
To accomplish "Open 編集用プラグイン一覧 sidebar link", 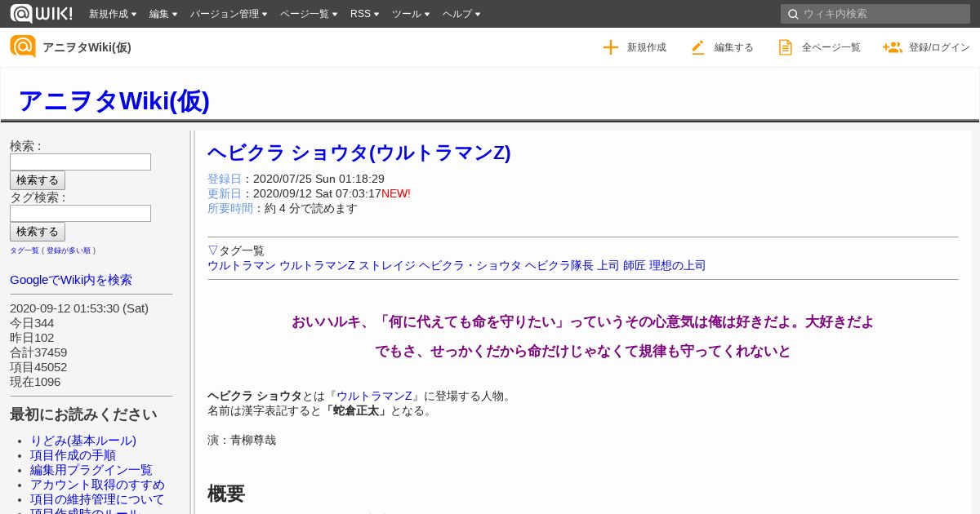I will coord(91,470).
